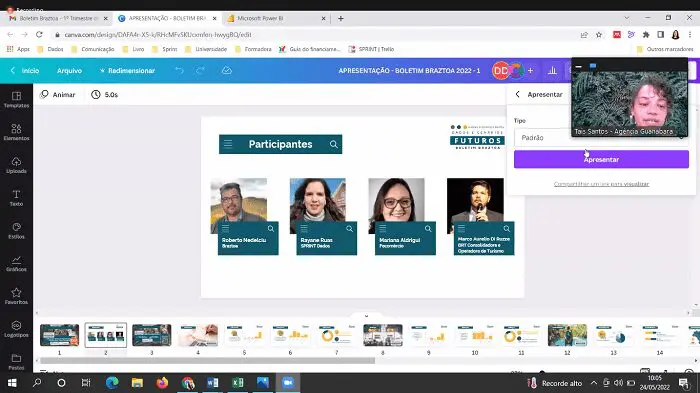Open the Favoritos sidebar panel
Viewport: 700px width, 393px height.
pos(17,296)
